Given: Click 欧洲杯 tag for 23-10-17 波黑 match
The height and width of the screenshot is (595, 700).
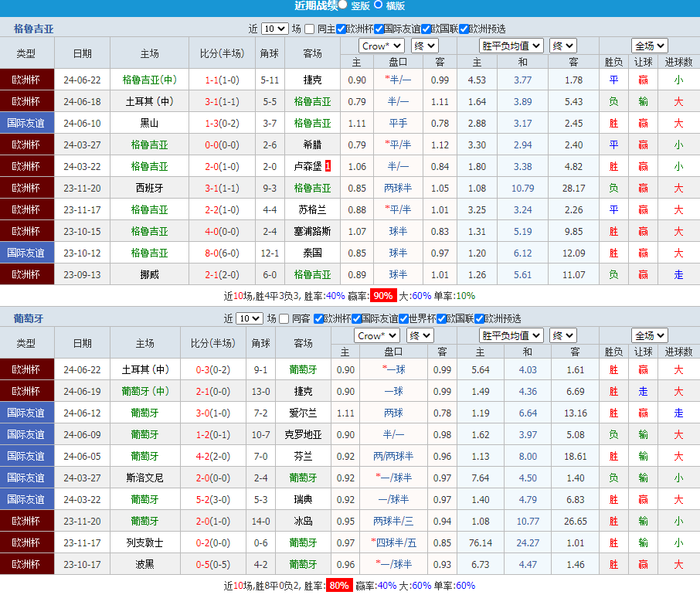Looking at the screenshot, I should tap(26, 564).
